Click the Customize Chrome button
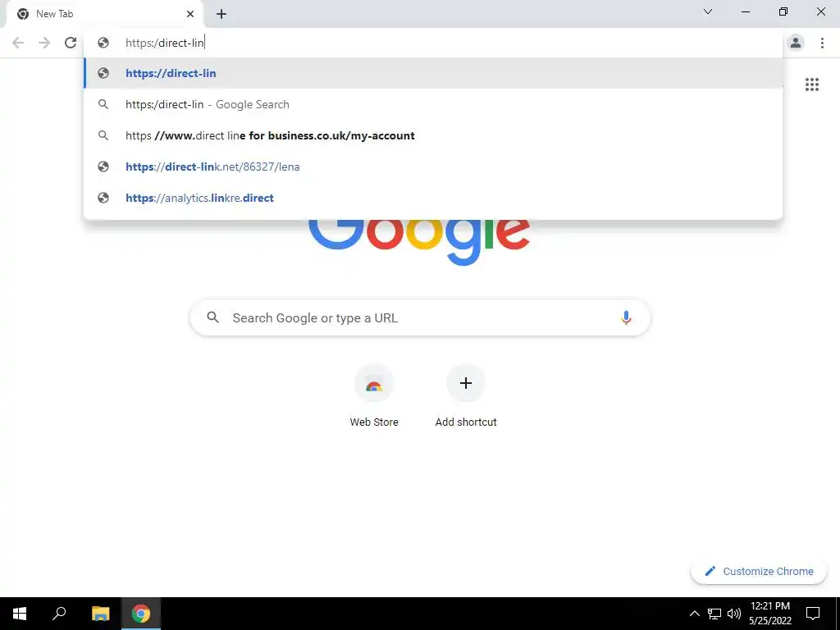The width and height of the screenshot is (840, 630). pos(759,571)
